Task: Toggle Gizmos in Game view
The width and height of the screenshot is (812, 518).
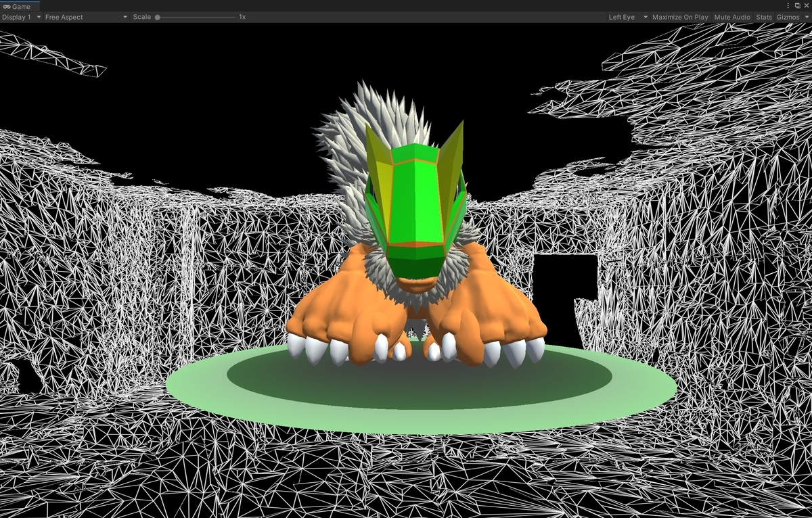Action: pyautogui.click(x=788, y=17)
